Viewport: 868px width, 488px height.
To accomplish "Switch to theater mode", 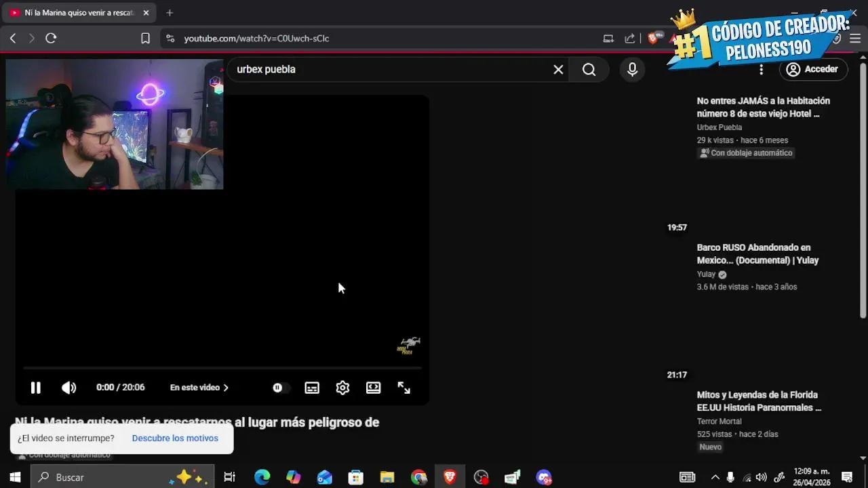I will tap(374, 388).
